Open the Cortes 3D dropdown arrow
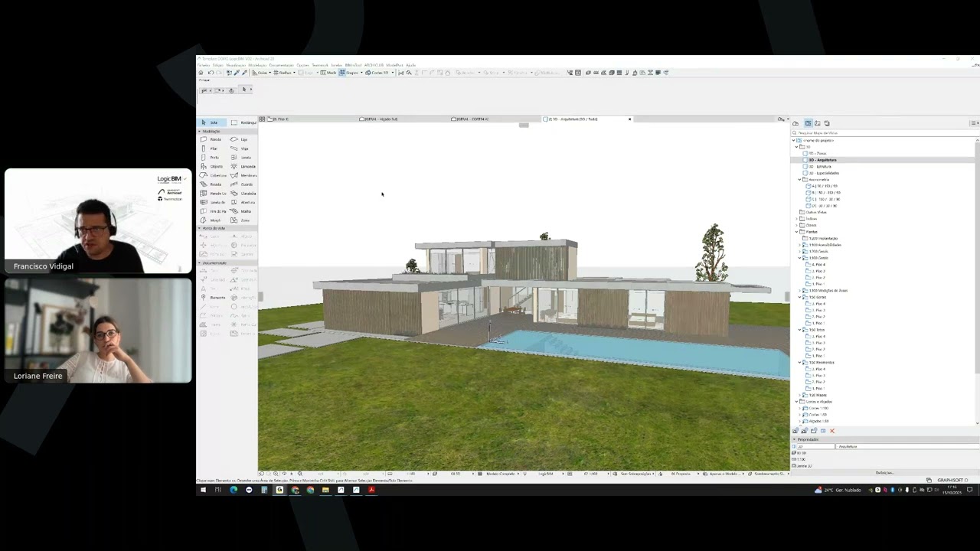This screenshot has height=551, width=980. pos(393,73)
